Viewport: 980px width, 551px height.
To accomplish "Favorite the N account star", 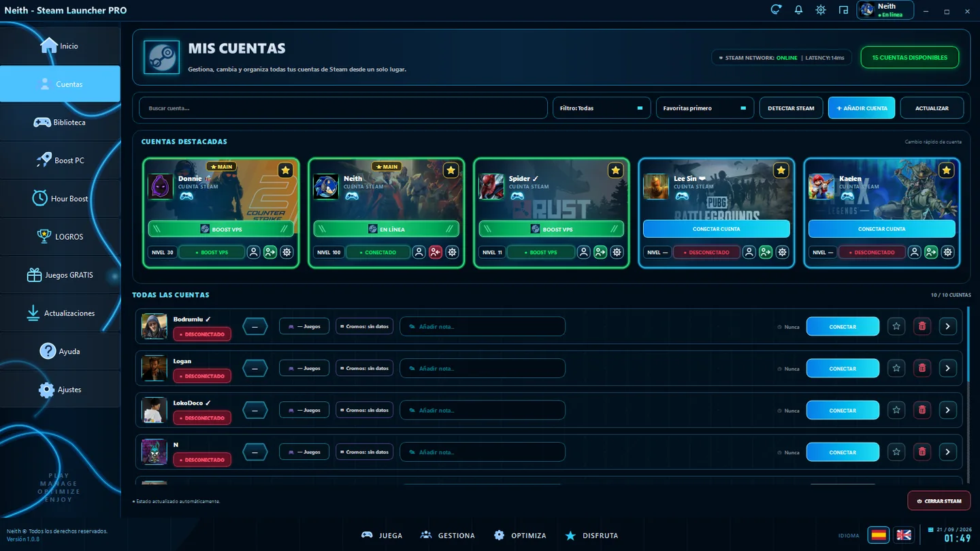I will click(896, 452).
